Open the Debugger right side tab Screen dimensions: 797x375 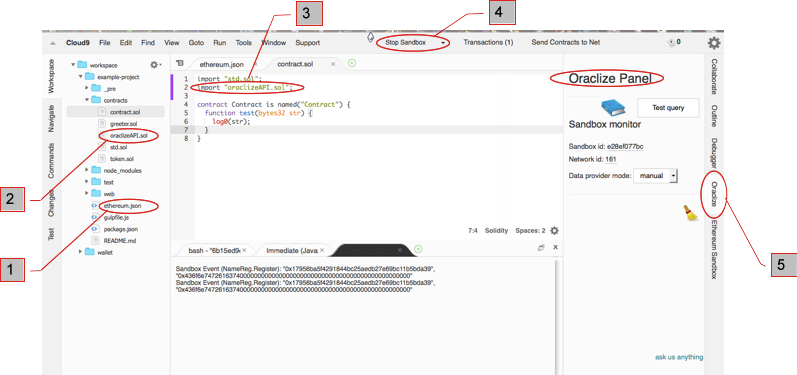pos(714,153)
